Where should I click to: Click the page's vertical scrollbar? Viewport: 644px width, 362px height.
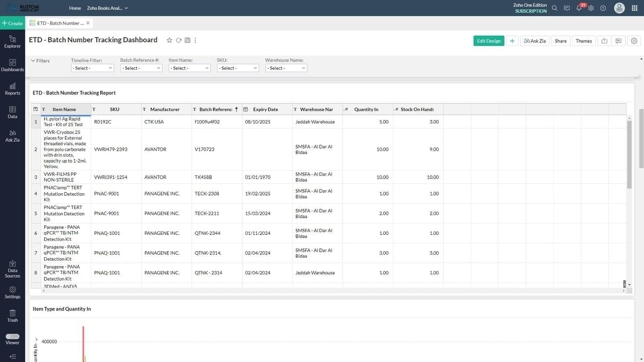pos(641,138)
